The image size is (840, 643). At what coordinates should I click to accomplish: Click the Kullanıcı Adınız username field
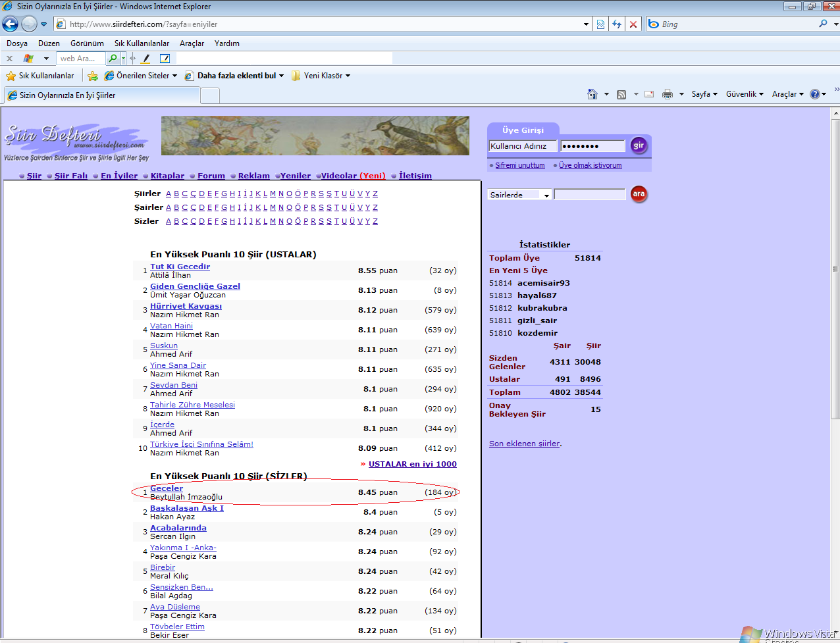[523, 146]
